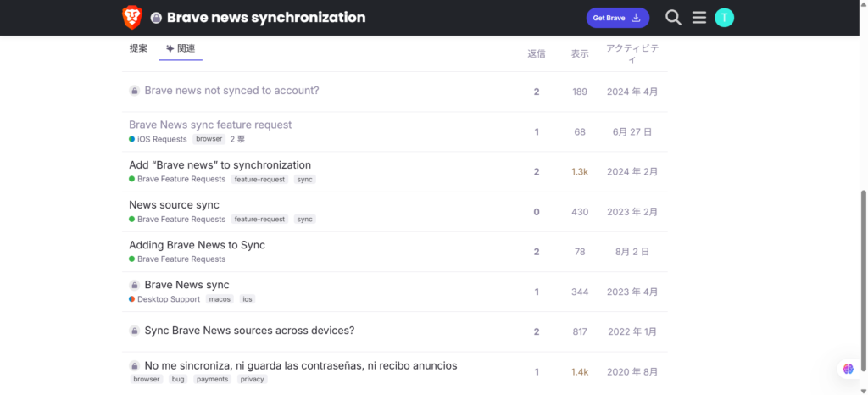Click the payments tag
Screen dimensions: 868x395
pos(213,380)
